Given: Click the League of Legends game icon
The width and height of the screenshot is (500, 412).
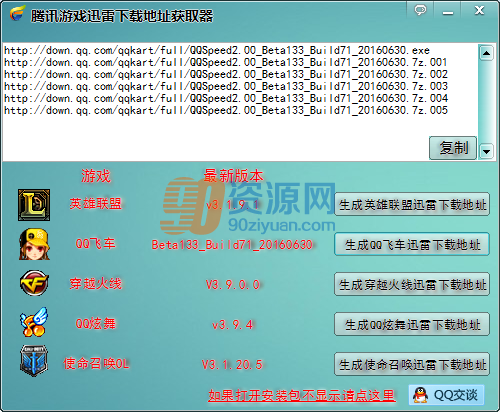Looking at the screenshot, I should pyautogui.click(x=34, y=205).
